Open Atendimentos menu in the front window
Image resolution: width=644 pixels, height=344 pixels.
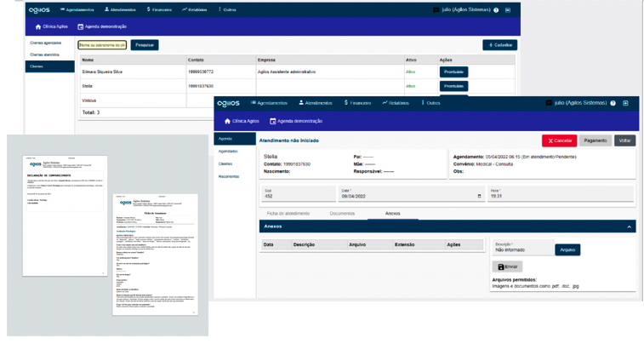point(314,103)
